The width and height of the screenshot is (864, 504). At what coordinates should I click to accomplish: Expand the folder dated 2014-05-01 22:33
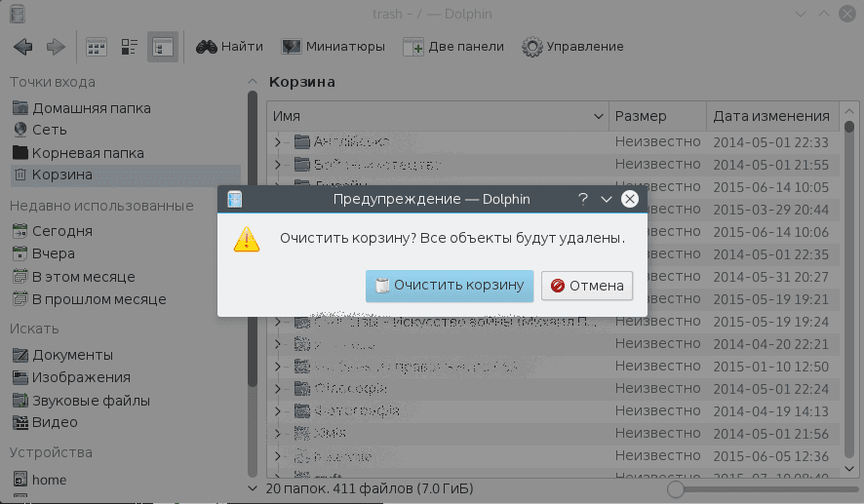pos(278,142)
